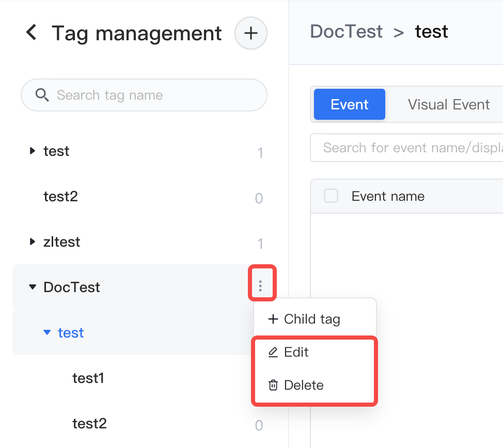Collapse the DocTest tag
503x448 pixels.
coord(33,286)
